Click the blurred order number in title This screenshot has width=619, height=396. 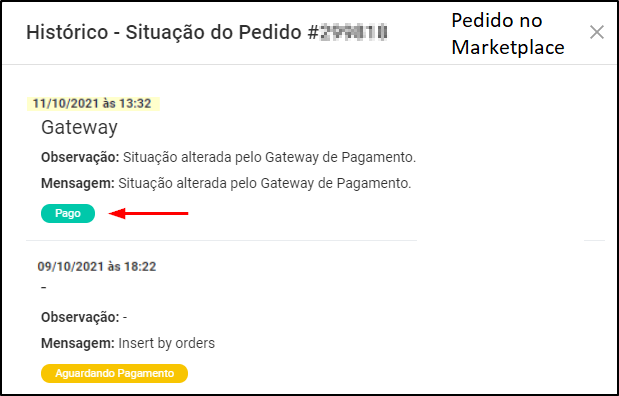[x=353, y=32]
